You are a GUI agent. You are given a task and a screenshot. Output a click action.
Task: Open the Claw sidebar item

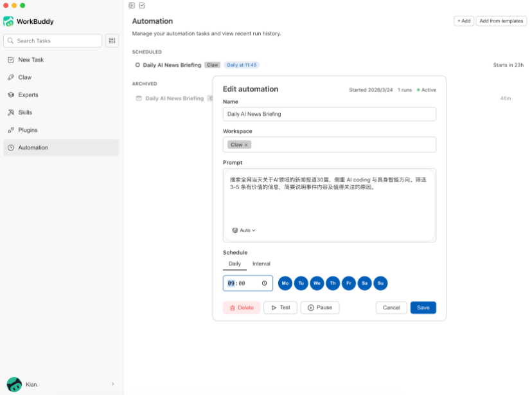click(24, 77)
